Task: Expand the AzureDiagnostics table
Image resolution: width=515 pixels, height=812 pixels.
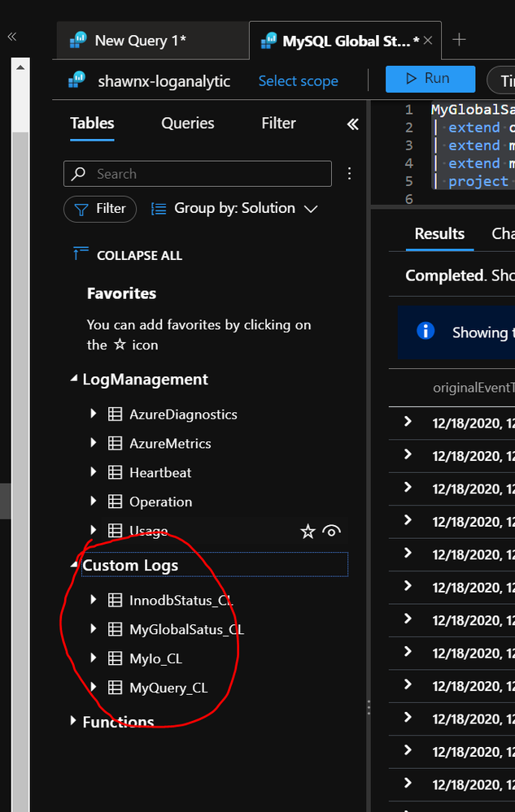Action: 94,414
